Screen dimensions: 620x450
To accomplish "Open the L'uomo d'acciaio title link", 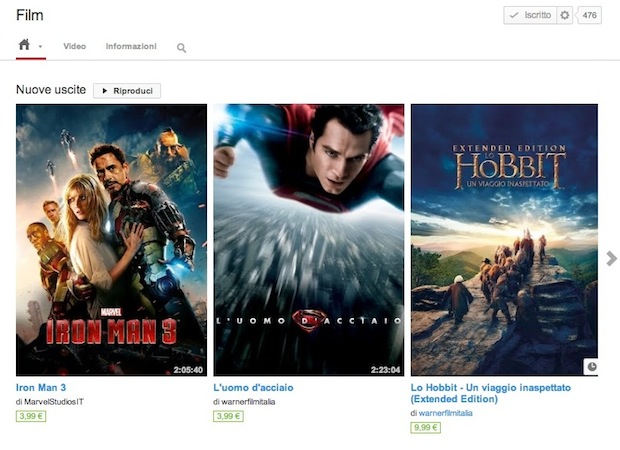I will click(x=253, y=387).
